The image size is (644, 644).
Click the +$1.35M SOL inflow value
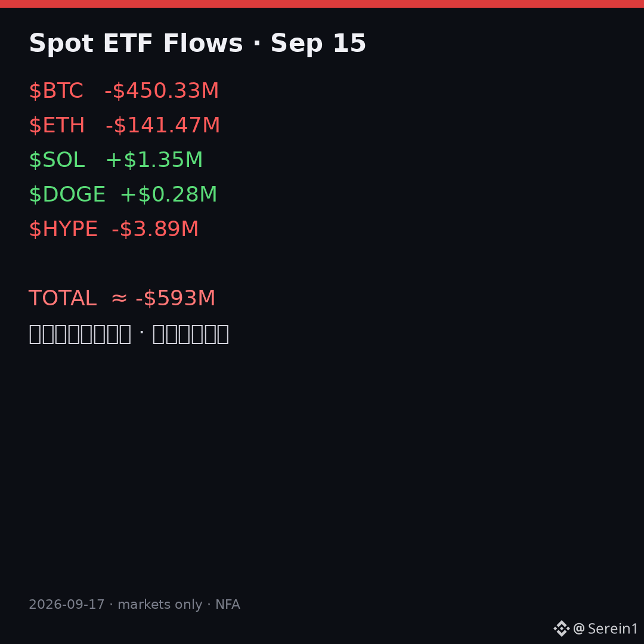tap(154, 159)
